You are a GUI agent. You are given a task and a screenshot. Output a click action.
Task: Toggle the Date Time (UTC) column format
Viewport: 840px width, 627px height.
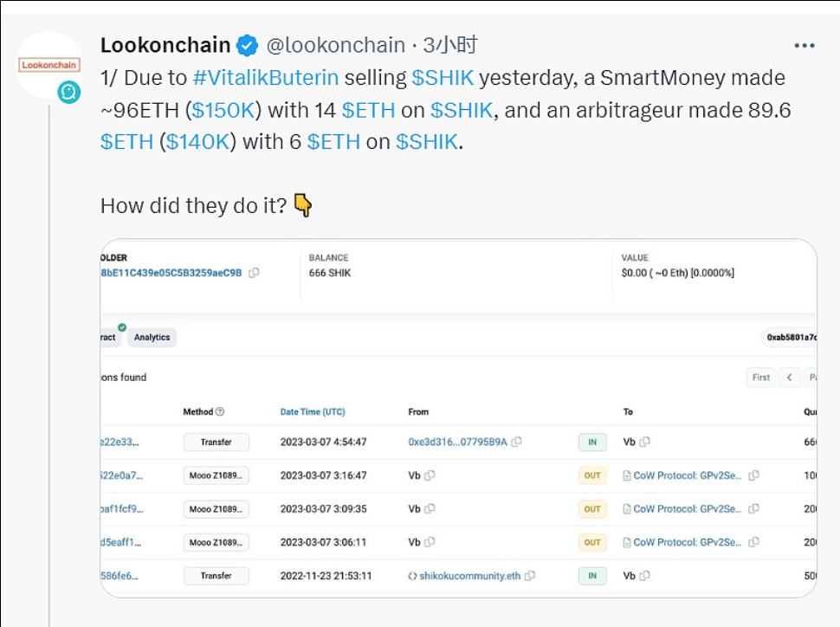(313, 412)
